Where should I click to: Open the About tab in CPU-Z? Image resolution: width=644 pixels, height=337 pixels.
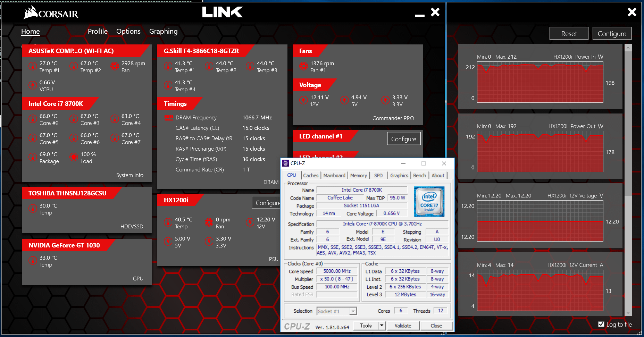point(438,176)
